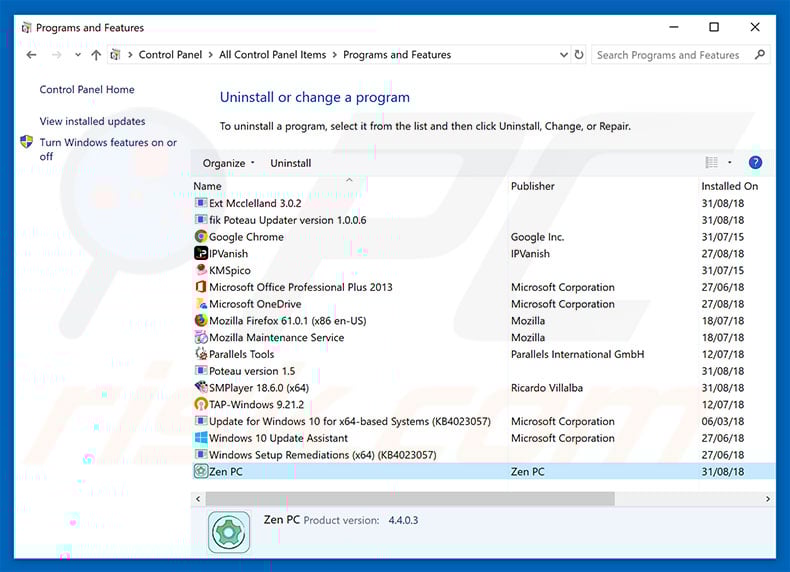Click the Google Inc. publisher cell
790x572 pixels.
pyautogui.click(x=538, y=236)
